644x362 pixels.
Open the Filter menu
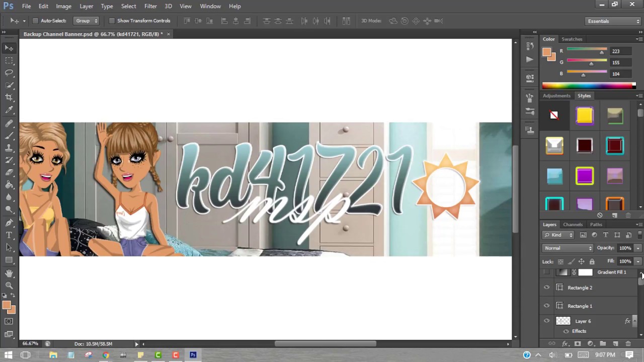150,6
